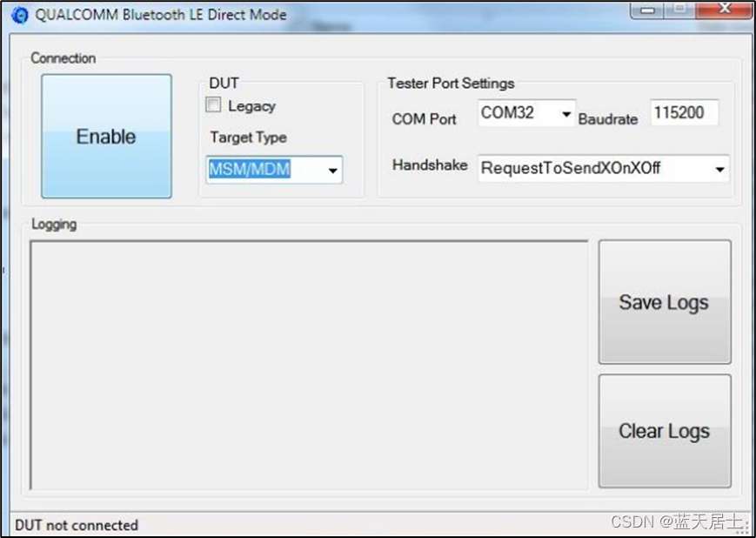756x538 pixels.
Task: Close the Bluetooth LE Direct Mode window
Action: coord(724,10)
